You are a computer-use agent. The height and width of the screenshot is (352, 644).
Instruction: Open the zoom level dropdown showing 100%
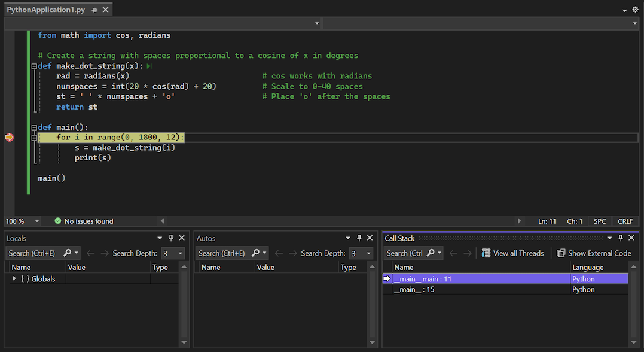pyautogui.click(x=36, y=221)
